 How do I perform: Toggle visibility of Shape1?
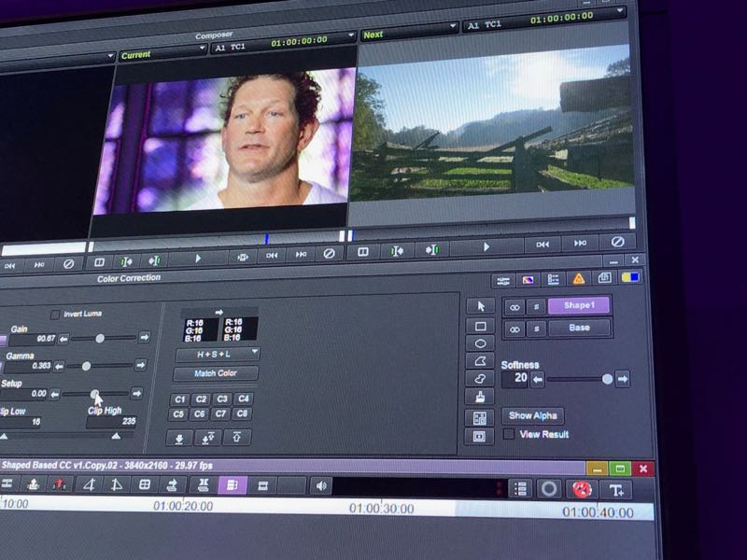pyautogui.click(x=515, y=308)
